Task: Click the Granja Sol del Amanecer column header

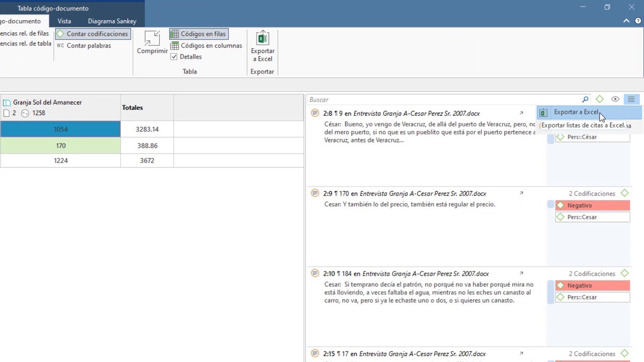Action: (x=60, y=108)
